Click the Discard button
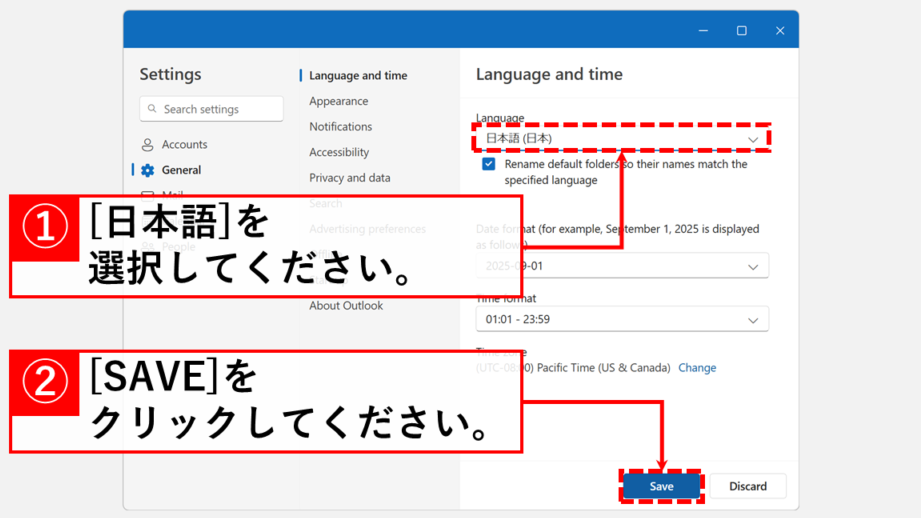921x518 pixels. (747, 487)
